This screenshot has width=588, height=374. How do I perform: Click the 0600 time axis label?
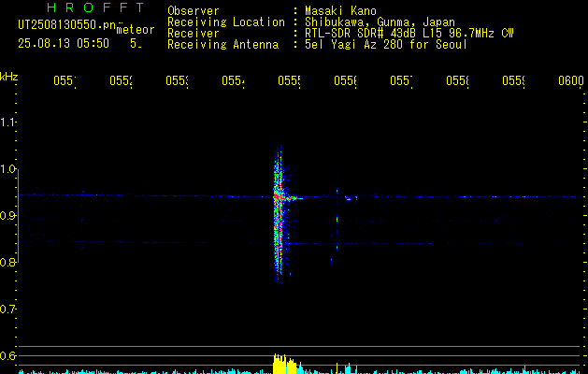pyautogui.click(x=571, y=80)
